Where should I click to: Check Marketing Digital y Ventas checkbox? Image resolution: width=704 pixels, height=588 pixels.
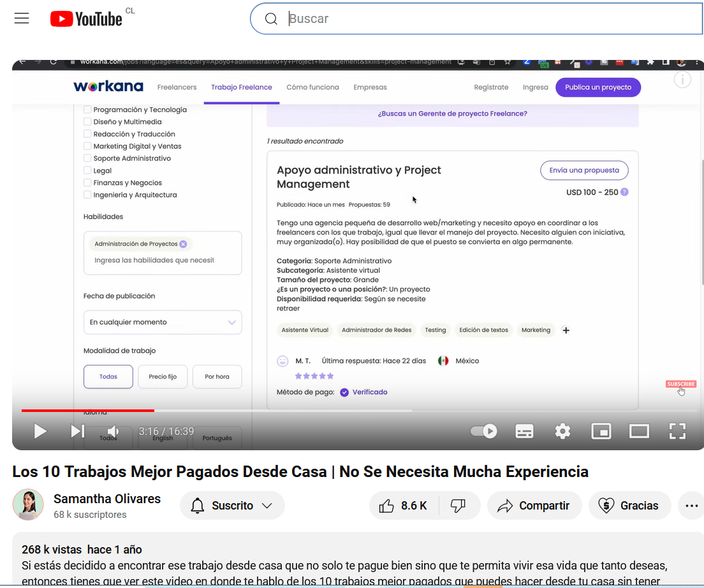87,146
